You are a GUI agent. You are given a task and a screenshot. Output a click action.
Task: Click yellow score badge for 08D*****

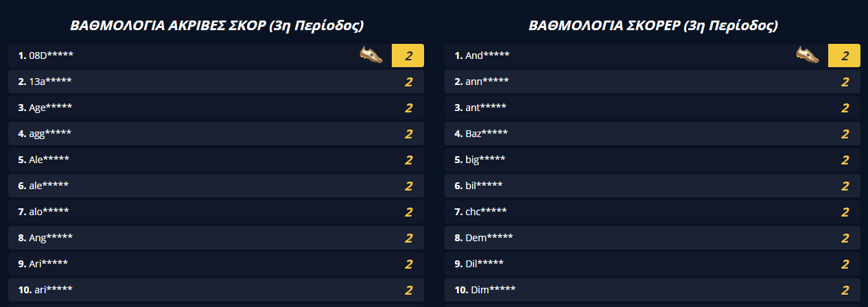point(408,56)
